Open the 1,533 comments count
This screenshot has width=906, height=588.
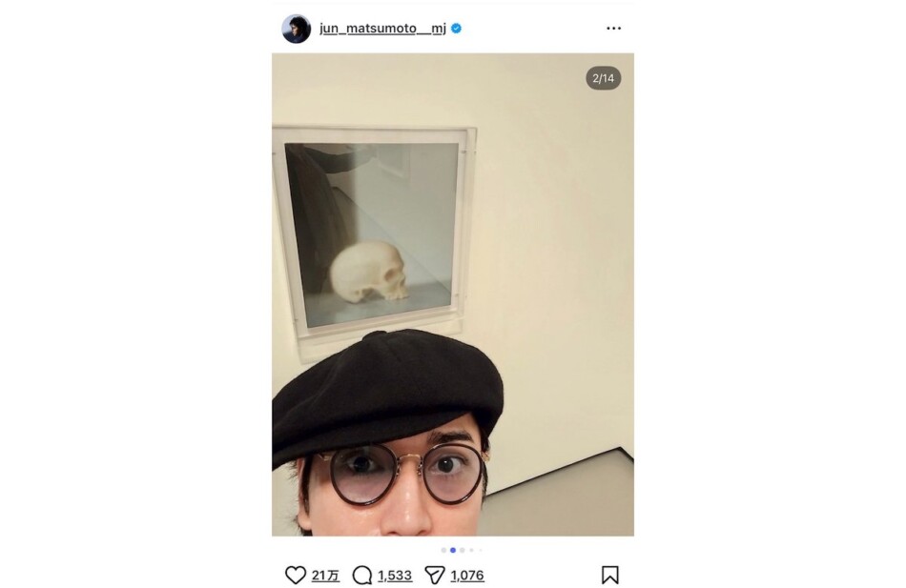point(395,576)
